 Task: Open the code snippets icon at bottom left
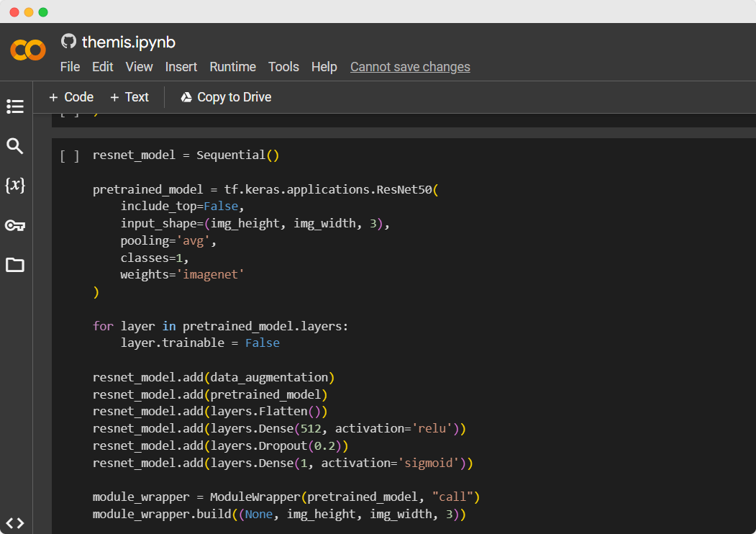coord(15,523)
